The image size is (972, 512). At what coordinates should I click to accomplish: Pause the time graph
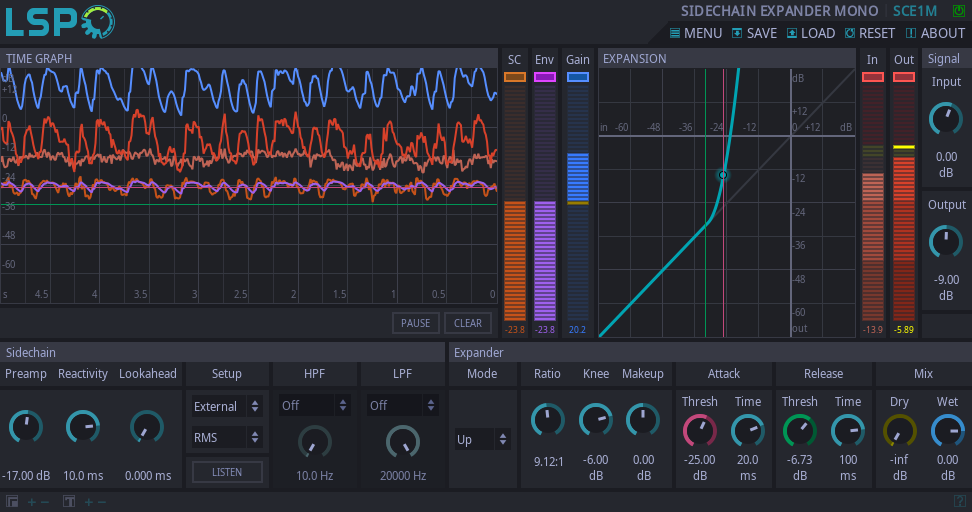coord(415,323)
